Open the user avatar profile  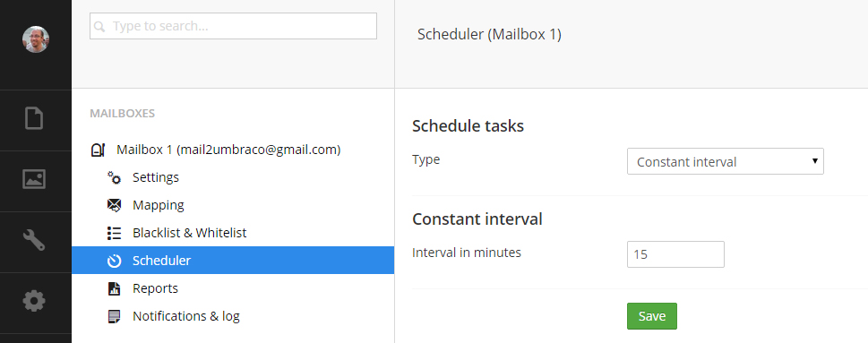[x=36, y=39]
